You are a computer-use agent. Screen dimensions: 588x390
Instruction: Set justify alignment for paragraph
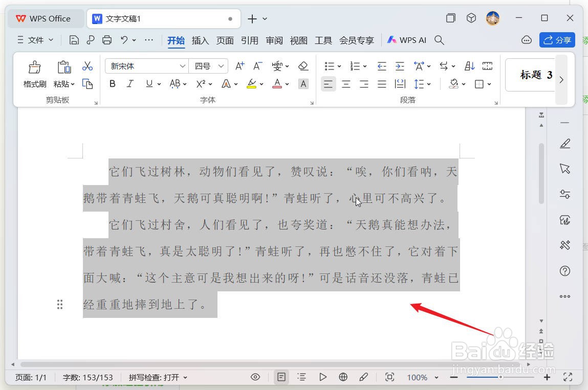point(382,84)
